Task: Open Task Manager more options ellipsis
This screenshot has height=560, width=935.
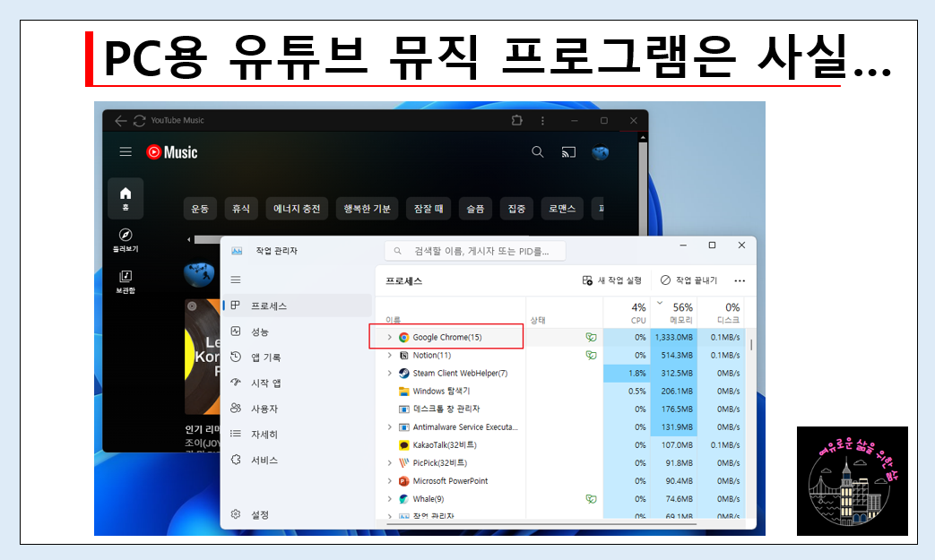Action: click(x=740, y=280)
